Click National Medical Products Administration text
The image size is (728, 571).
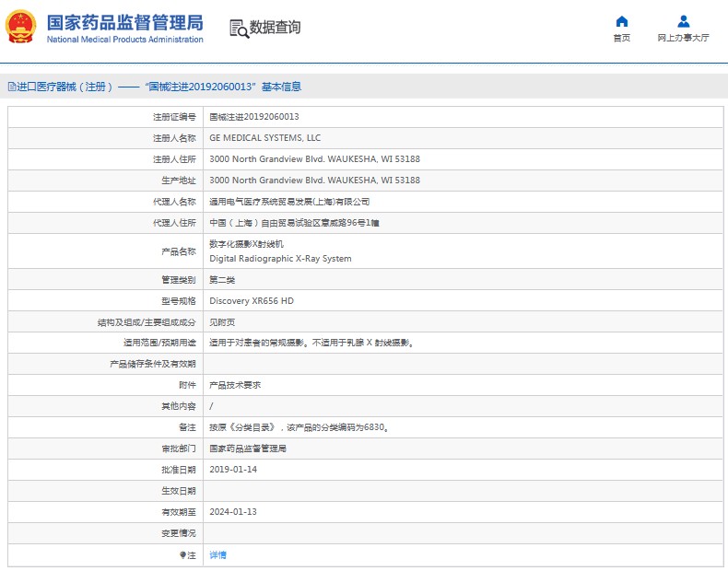125,40
